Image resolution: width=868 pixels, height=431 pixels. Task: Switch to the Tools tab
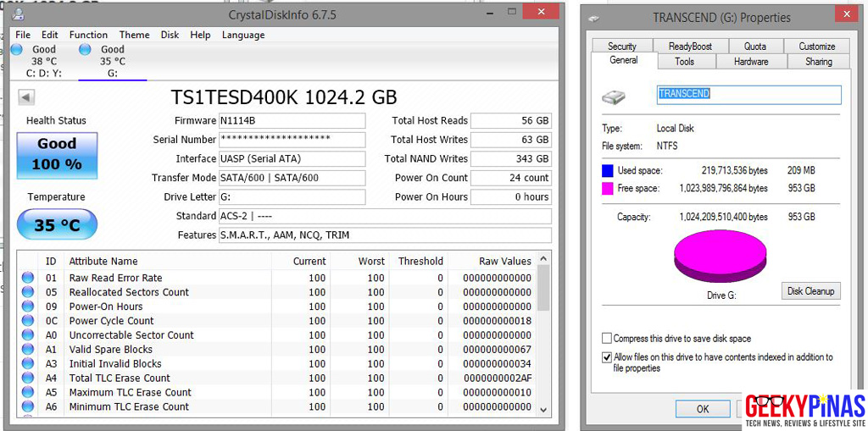click(685, 62)
